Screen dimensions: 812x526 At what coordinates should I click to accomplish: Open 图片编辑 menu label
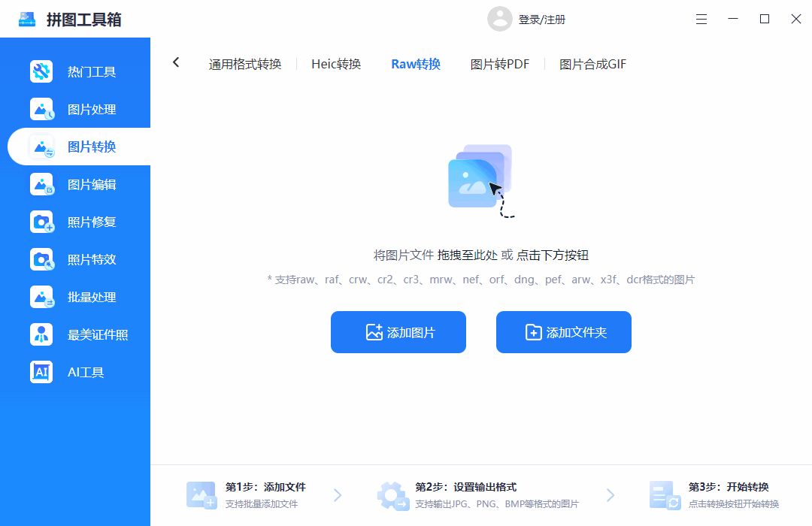tap(92, 184)
